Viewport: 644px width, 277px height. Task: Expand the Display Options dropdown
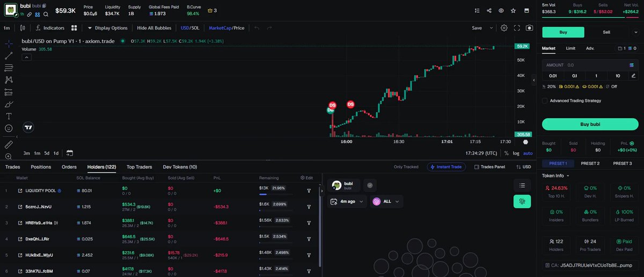click(x=108, y=28)
